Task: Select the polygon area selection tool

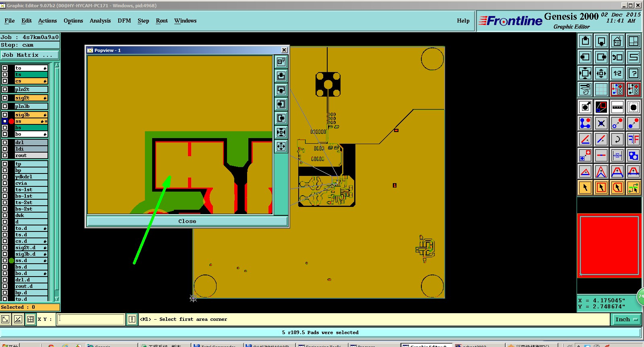Action: (617, 188)
